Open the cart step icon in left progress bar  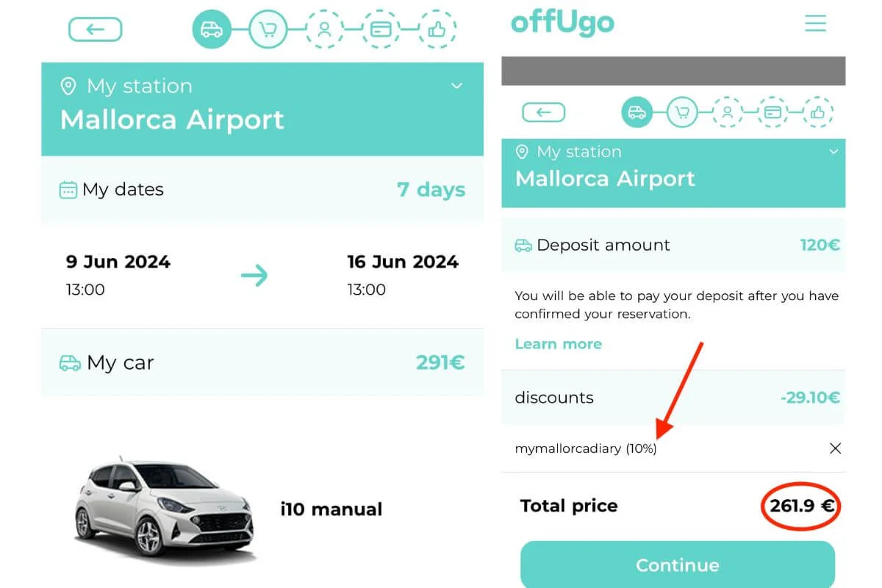(268, 29)
